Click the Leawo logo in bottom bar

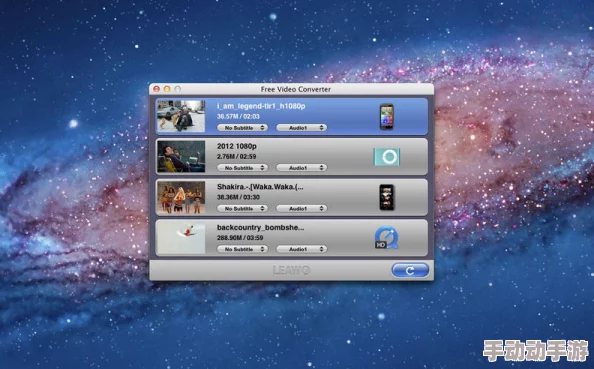[x=292, y=270]
